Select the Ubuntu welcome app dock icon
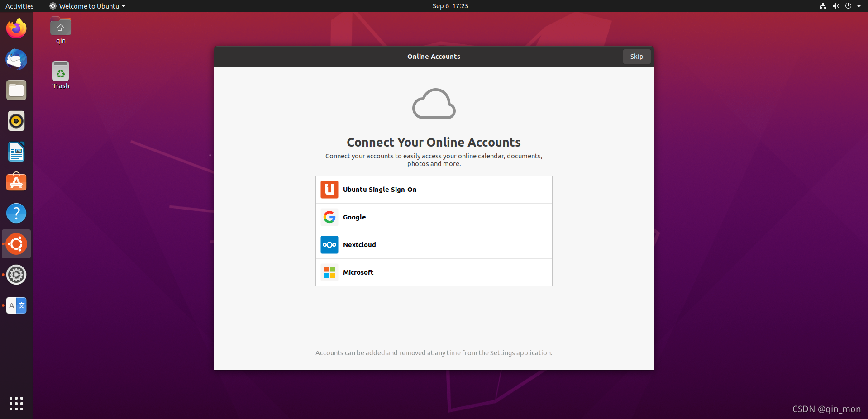The height and width of the screenshot is (419, 868). [x=16, y=244]
